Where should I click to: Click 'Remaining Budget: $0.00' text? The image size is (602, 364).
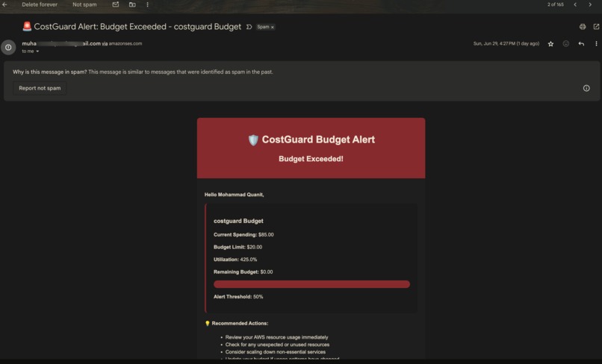point(243,272)
